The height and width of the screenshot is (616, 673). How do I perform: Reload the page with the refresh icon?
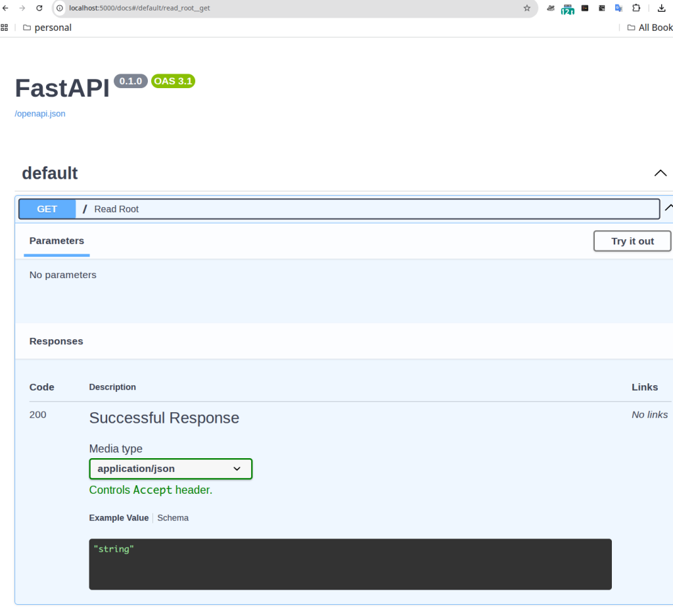click(x=39, y=8)
